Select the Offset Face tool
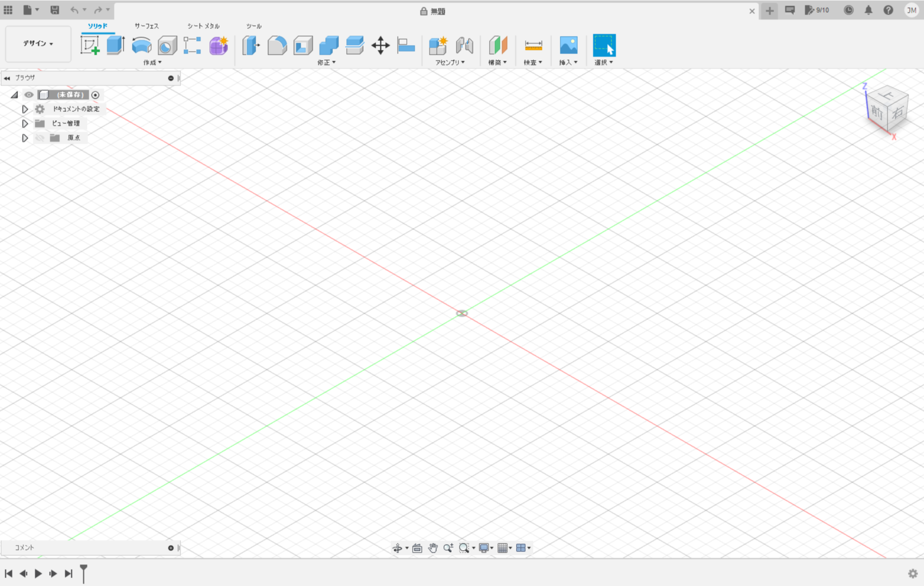This screenshot has width=924, height=586. coord(355,45)
